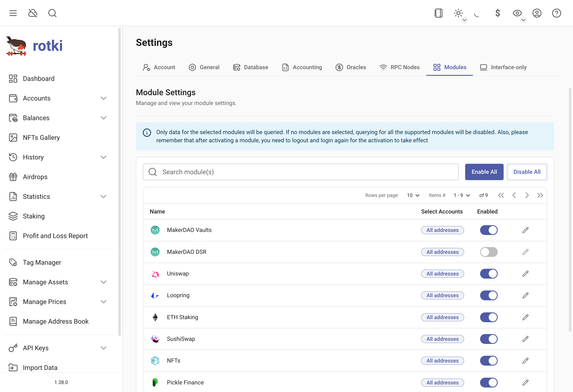
Task: Expand the Balances sidebar group
Action: coord(58,118)
